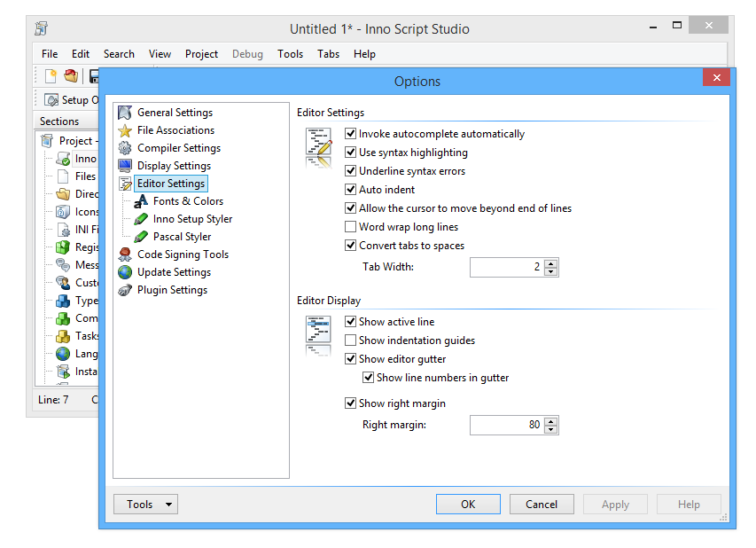Click the Types blue cubes icon

[x=63, y=301]
